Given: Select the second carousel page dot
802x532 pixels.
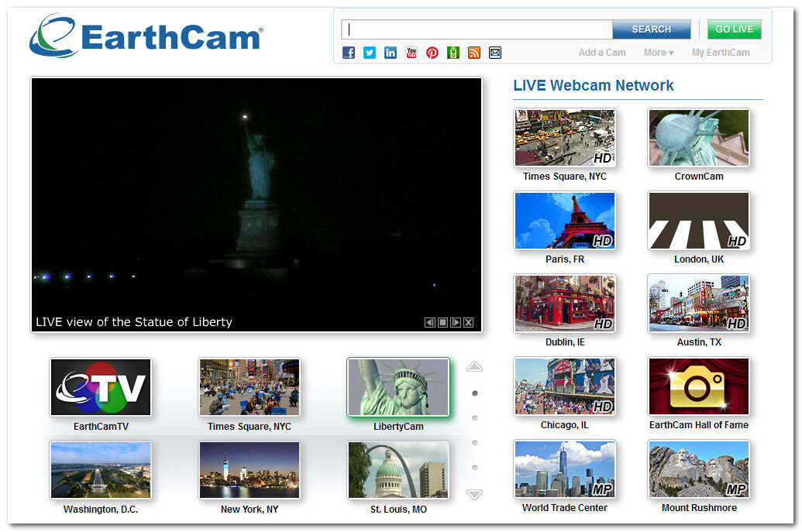Looking at the screenshot, I should click(x=475, y=418).
